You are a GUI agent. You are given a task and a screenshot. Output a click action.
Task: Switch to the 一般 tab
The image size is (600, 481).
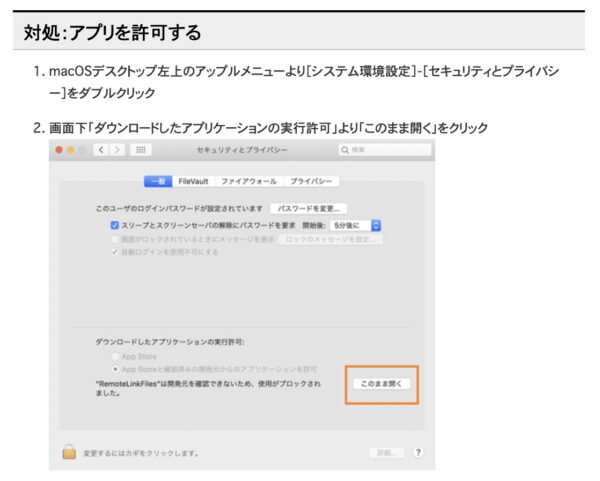tap(158, 181)
